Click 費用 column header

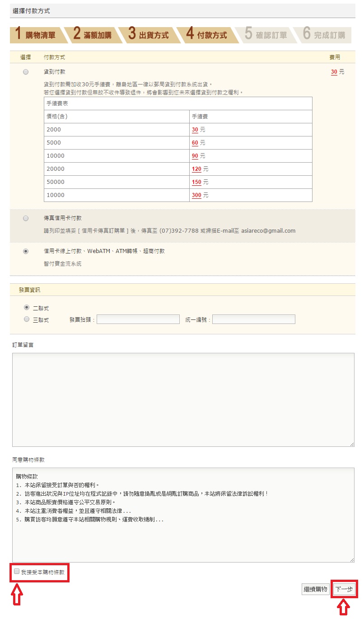[335, 57]
